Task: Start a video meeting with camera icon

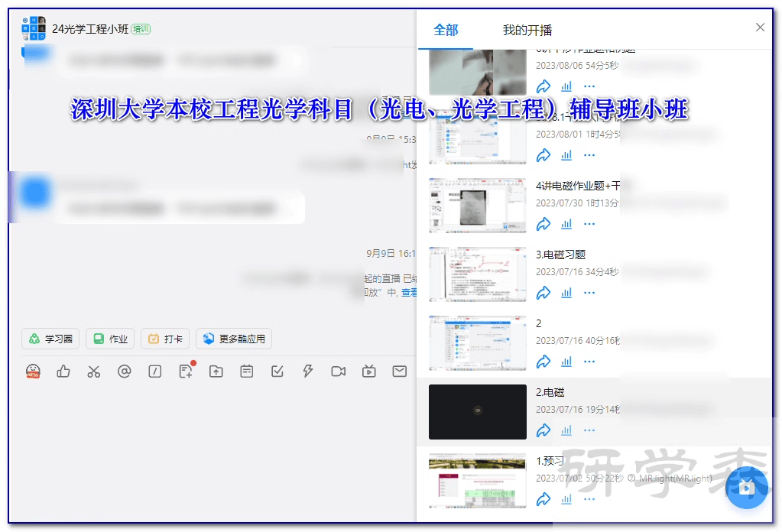Action: click(339, 371)
